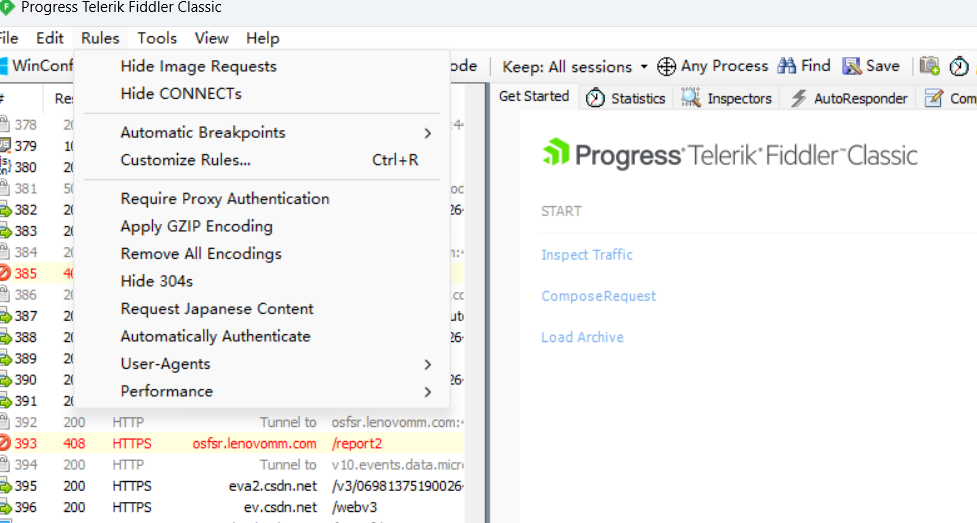Select session number 378

(x=26, y=125)
